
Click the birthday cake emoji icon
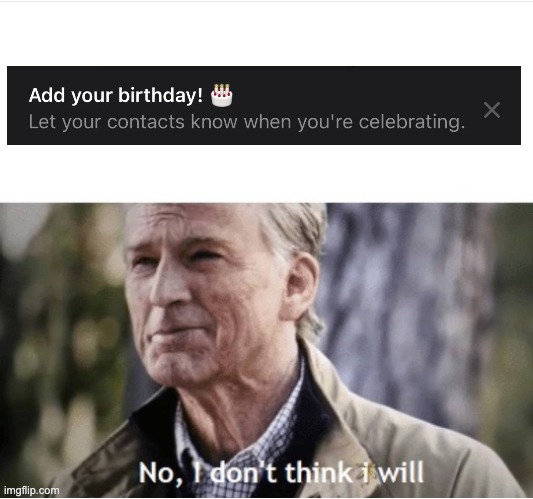tap(222, 95)
